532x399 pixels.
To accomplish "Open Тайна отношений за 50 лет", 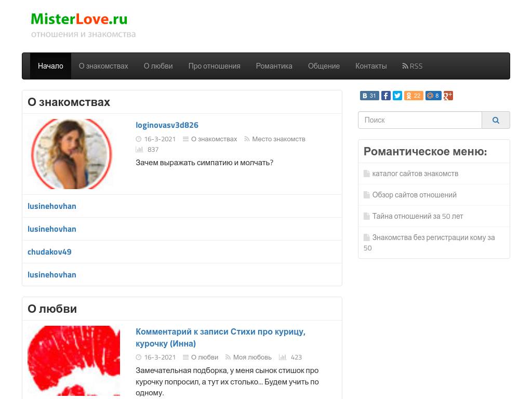I will pos(418,216).
